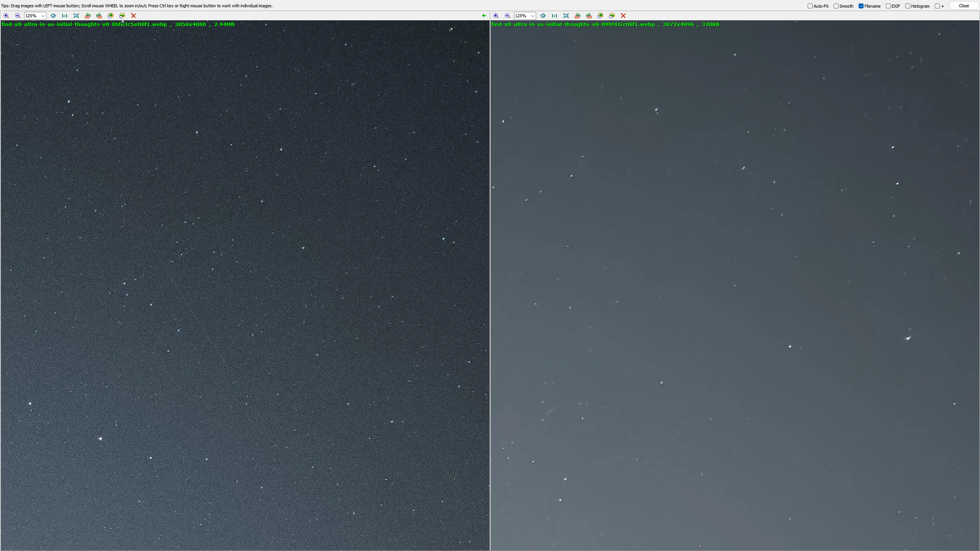
Task: Move right image to folder icon
Action: click(612, 16)
